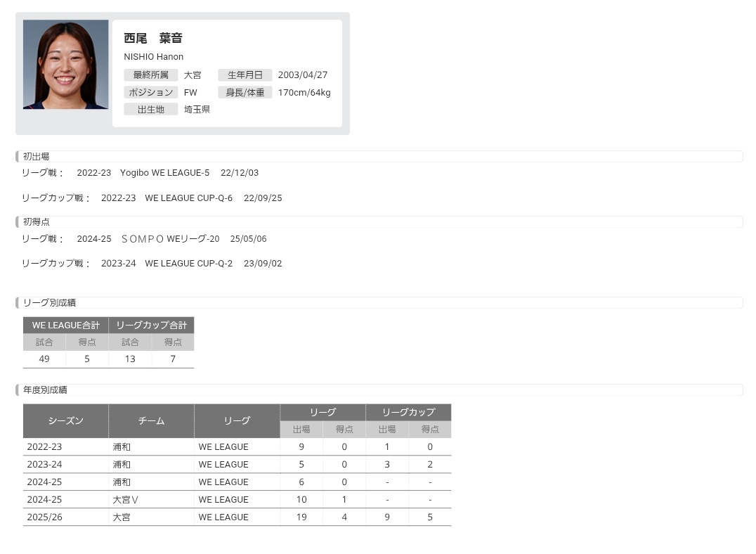
Task: Click league appearances 10 in 大宮V row
Action: coord(301,499)
